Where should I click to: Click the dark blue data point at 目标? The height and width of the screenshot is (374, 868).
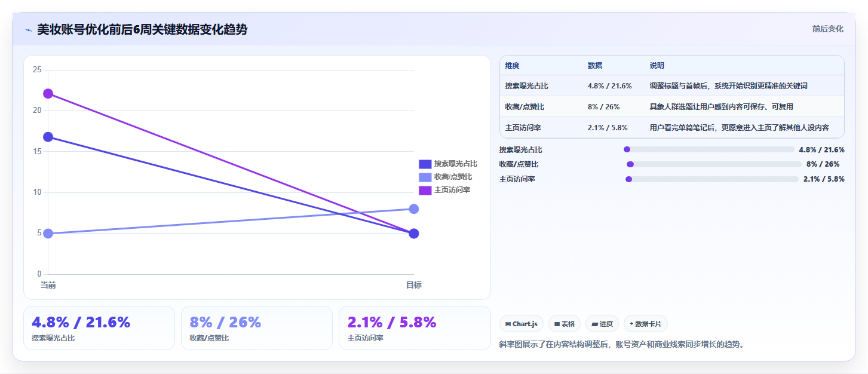pos(414,234)
